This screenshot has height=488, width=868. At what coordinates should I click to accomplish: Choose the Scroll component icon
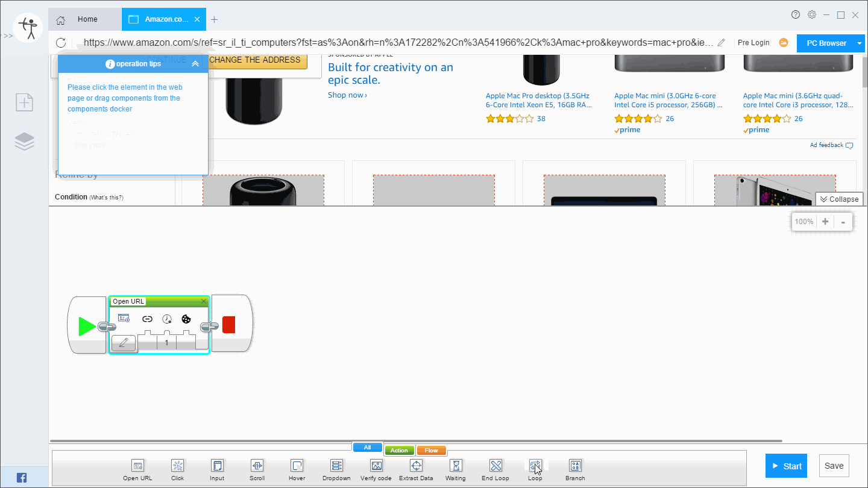coord(257,466)
